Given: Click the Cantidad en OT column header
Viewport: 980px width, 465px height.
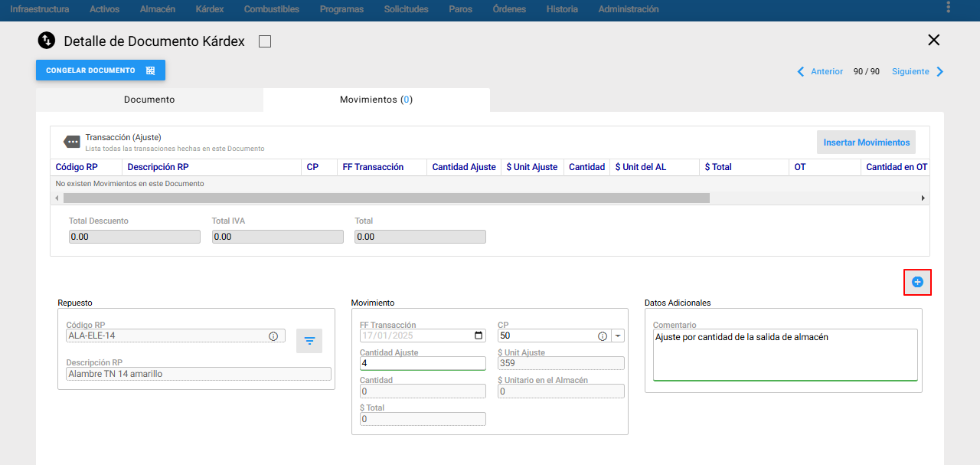Looking at the screenshot, I should point(897,167).
